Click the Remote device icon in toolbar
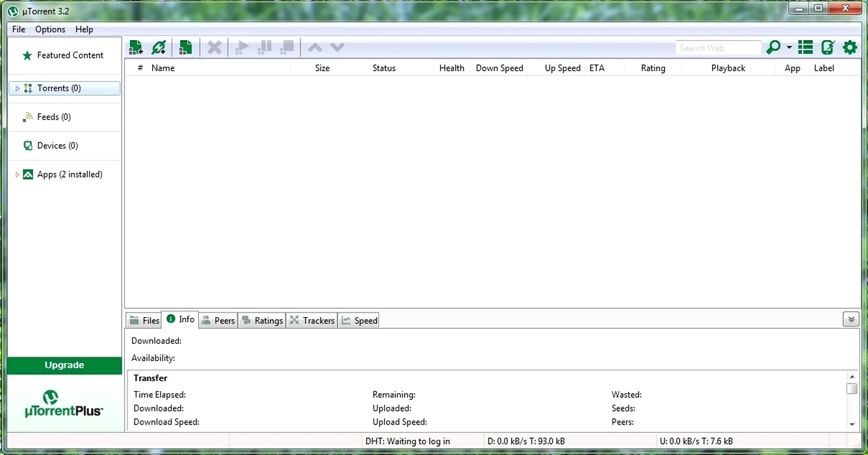868x455 pixels. click(x=828, y=47)
